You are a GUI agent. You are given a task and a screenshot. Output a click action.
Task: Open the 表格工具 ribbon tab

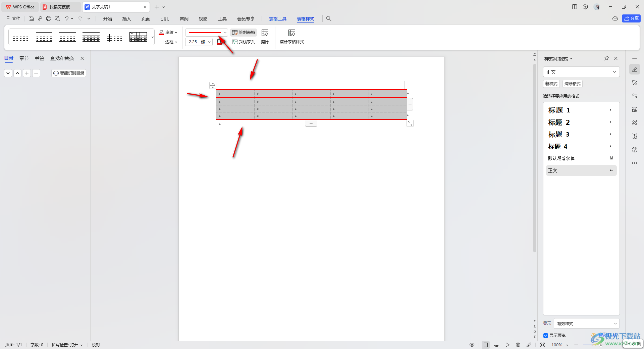(278, 19)
